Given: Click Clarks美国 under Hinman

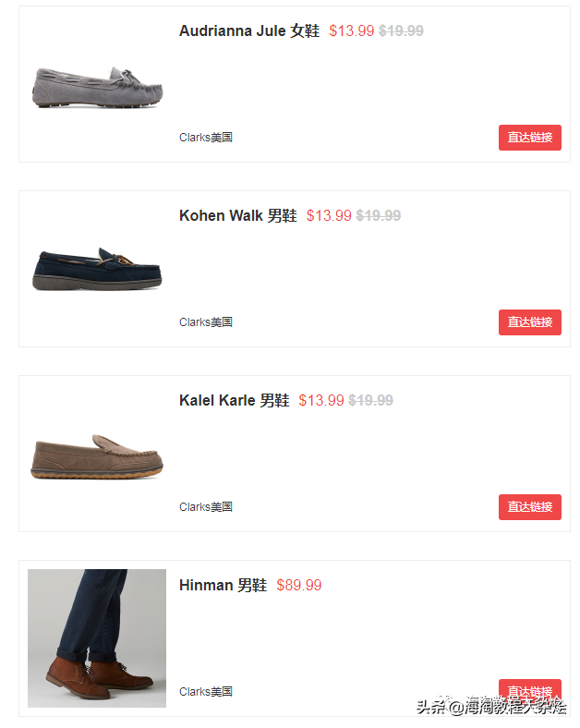Looking at the screenshot, I should [x=206, y=692].
